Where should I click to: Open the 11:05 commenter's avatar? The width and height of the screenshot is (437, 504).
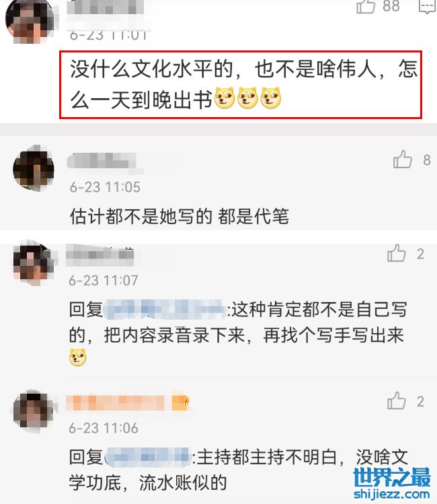(34, 168)
